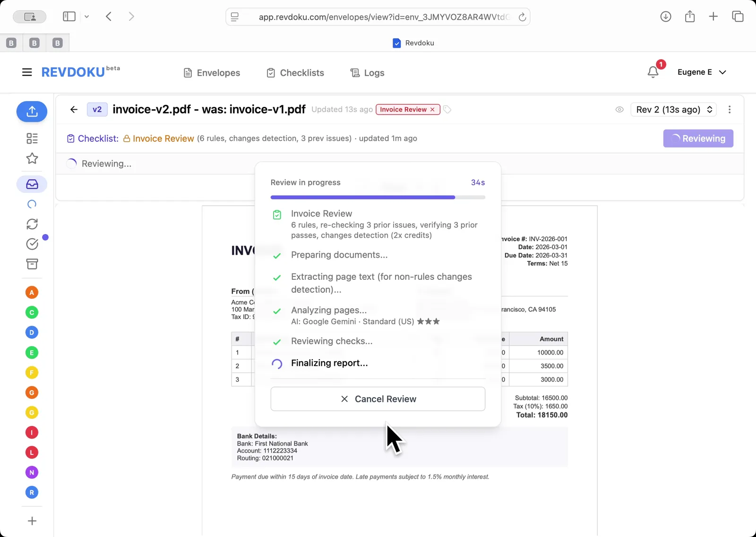This screenshot has height=537, width=756.
Task: Toggle the document preview eye icon
Action: [619, 109]
